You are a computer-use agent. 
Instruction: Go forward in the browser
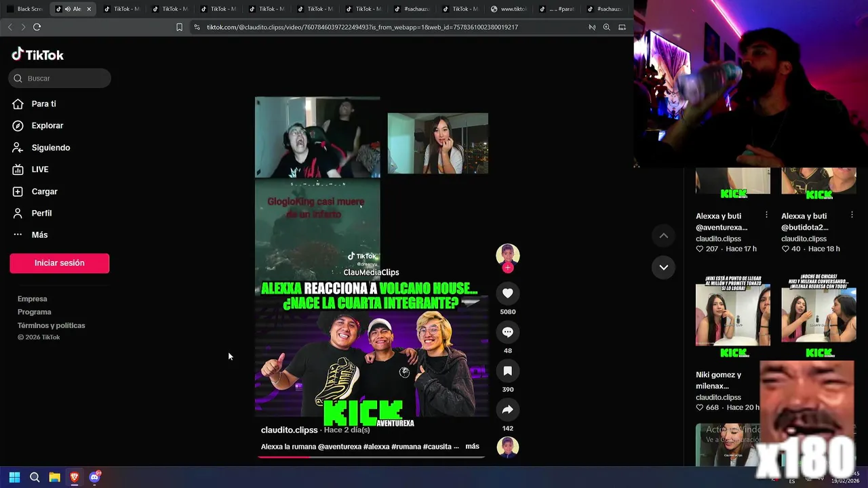coord(23,27)
